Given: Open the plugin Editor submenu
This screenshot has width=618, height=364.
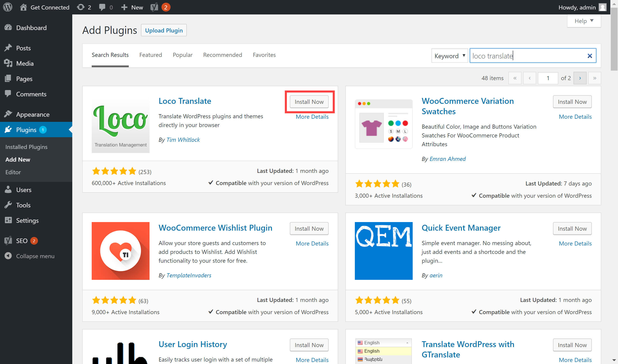Looking at the screenshot, I should (13, 172).
